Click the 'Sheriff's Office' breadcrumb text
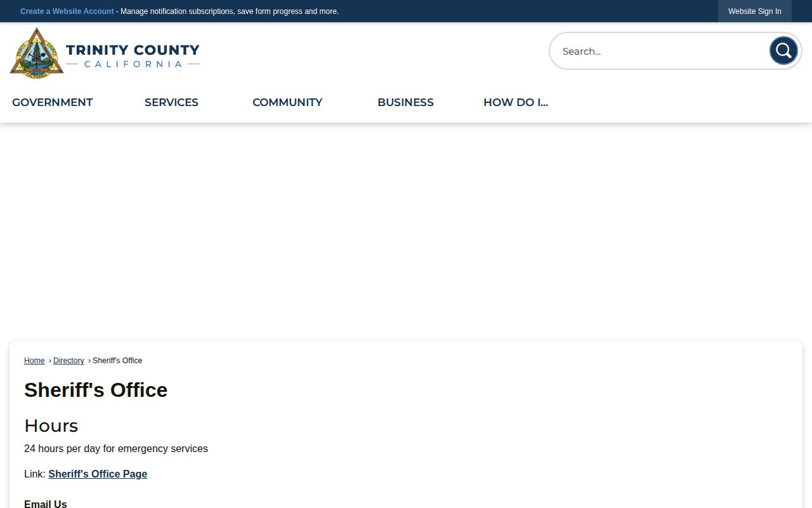The height and width of the screenshot is (508, 812). 117,361
